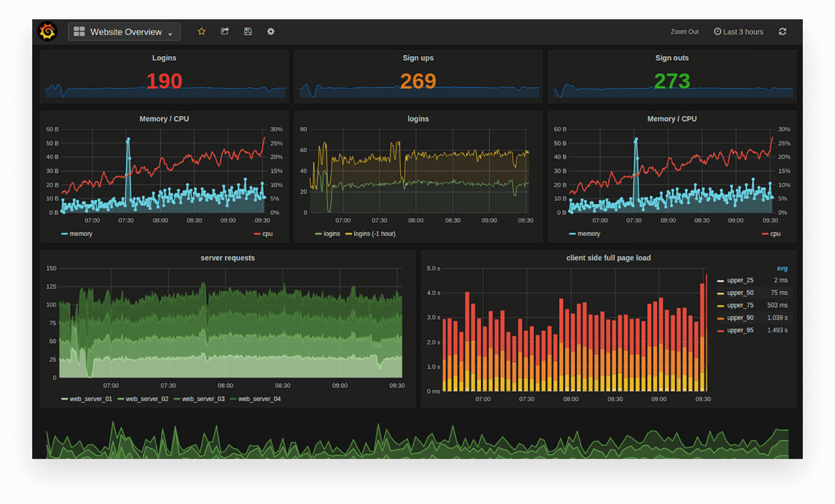Viewport: 835px width, 504px height.
Task: Save the dashboard using the save icon
Action: pos(247,32)
